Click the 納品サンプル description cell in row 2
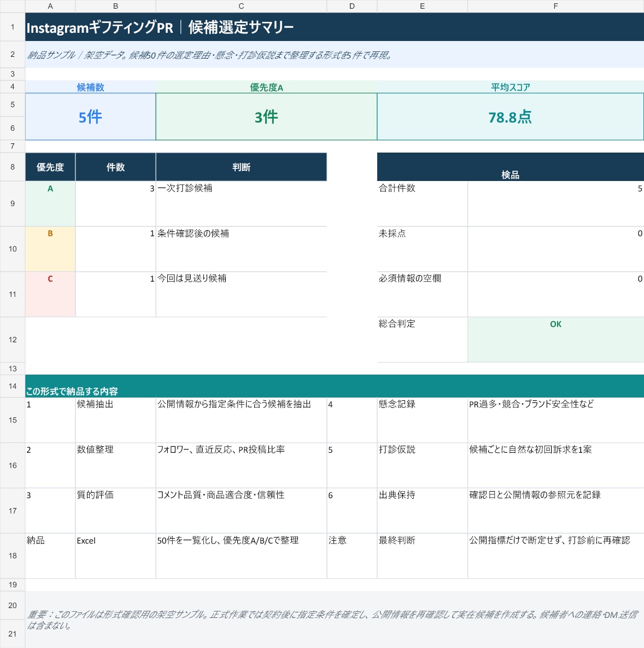Viewport: 644px width, 648px height. 335,55
